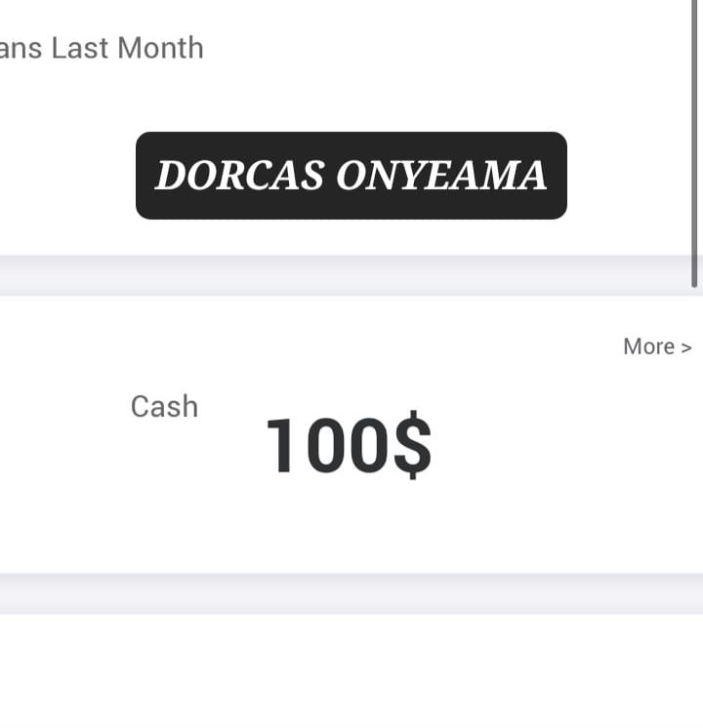Image resolution: width=703 pixels, height=728 pixels.
Task: Click the vertical scrollbar thumb on the right
Action: (x=694, y=143)
